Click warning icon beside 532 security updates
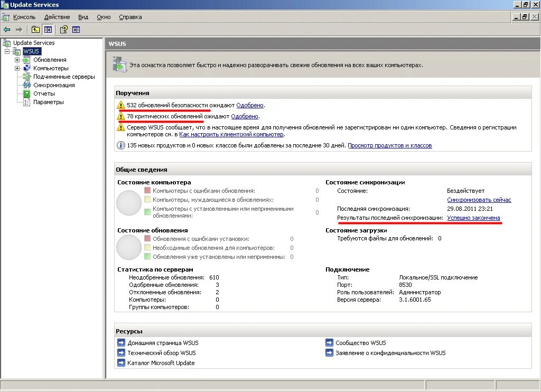The height and width of the screenshot is (392, 541). point(121,105)
